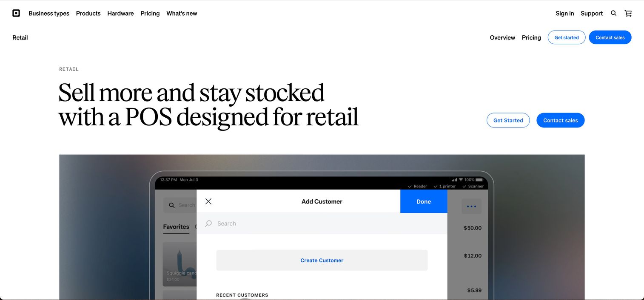Viewport: 644px width, 300px height.
Task: Go to Pricing in top navigation
Action: [x=150, y=14]
